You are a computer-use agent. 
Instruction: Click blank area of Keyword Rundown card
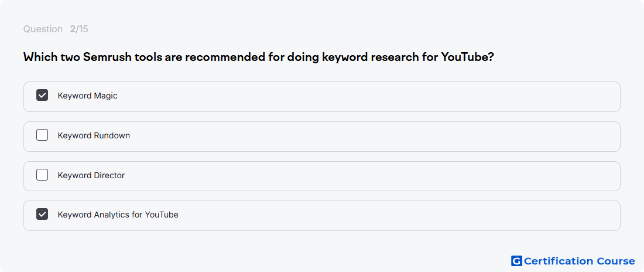pyautogui.click(x=369, y=137)
